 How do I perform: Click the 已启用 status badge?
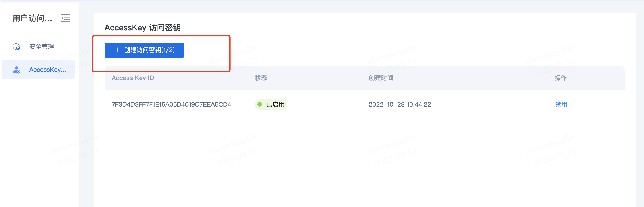click(271, 105)
